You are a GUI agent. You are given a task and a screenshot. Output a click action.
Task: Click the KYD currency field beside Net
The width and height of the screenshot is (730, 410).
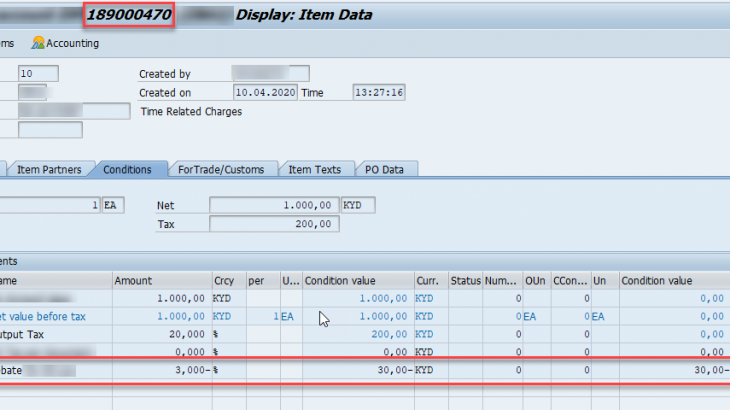tap(358, 205)
